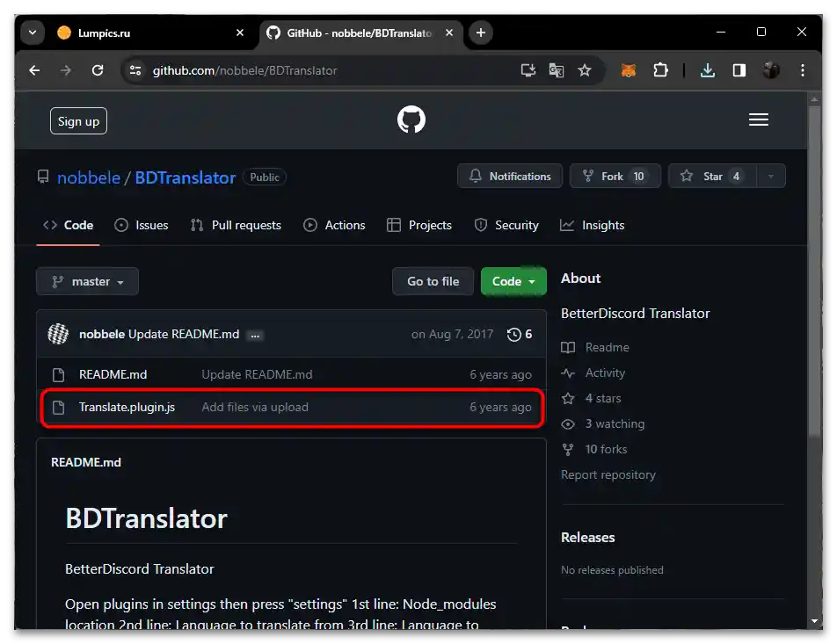837x644 pixels.
Task: Open the 10 forks link
Action: click(606, 450)
